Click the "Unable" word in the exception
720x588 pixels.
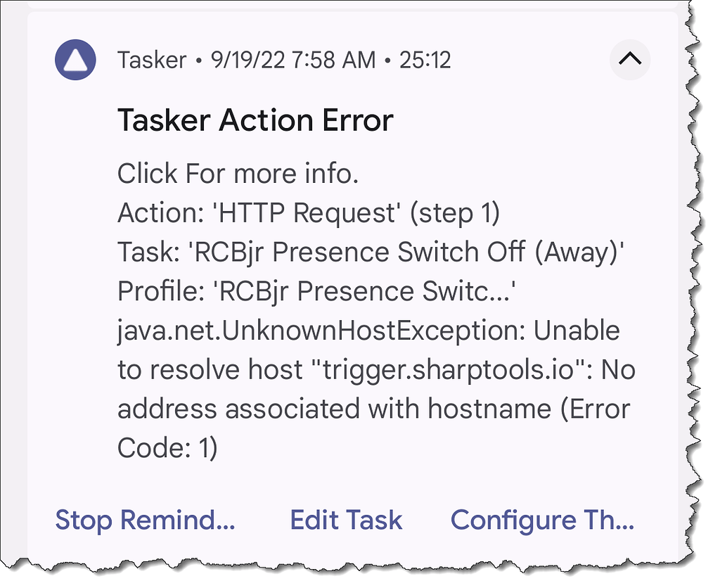[577, 331]
